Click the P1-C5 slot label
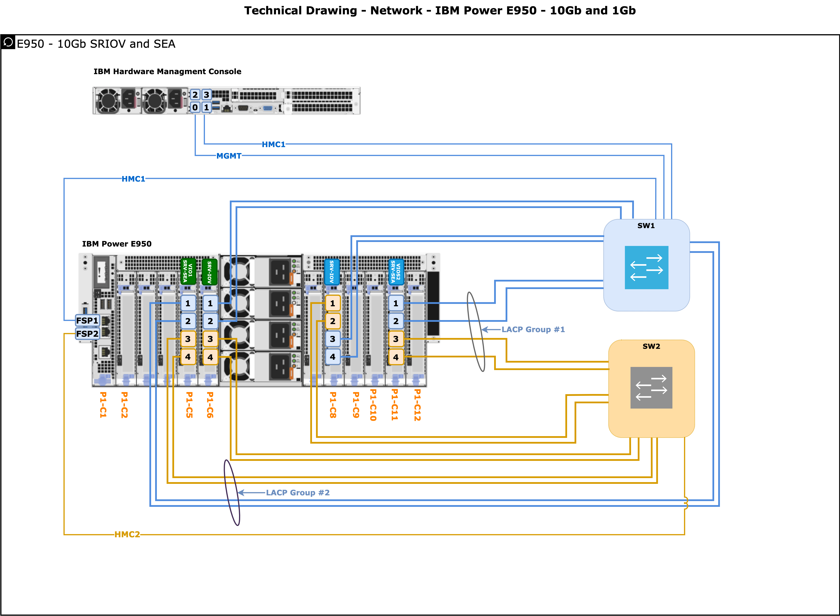840x616 pixels. pos(189,405)
